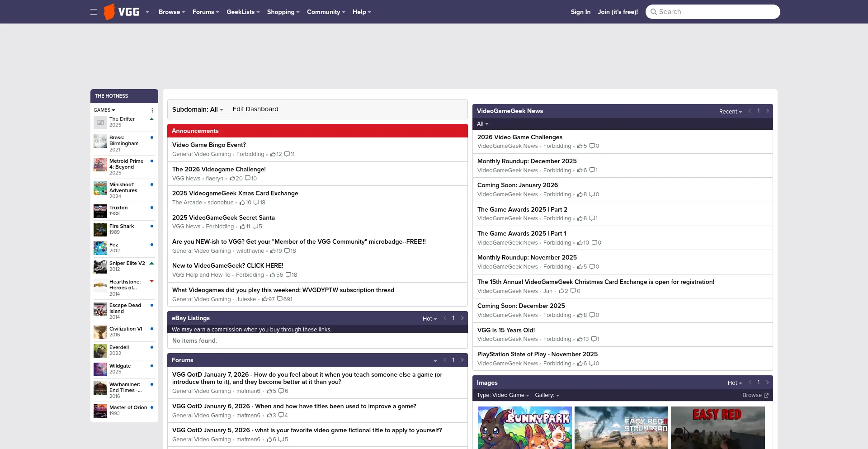Click the Sign In link

point(580,12)
